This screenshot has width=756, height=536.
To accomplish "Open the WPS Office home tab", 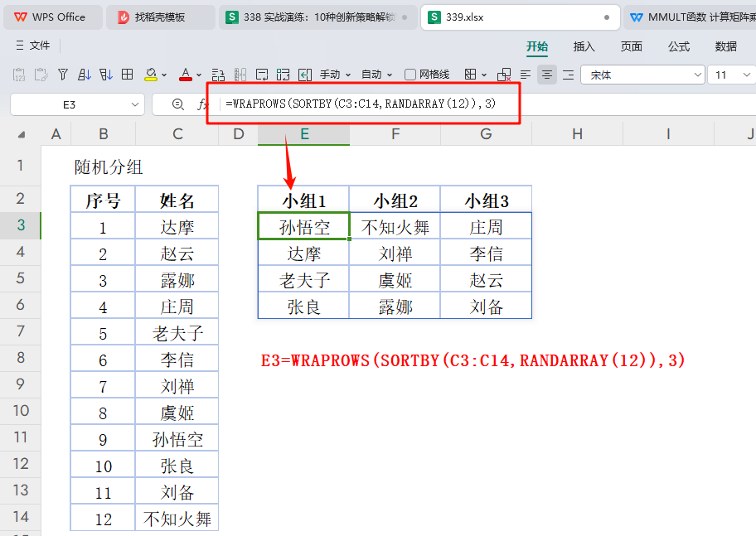I will click(52, 17).
